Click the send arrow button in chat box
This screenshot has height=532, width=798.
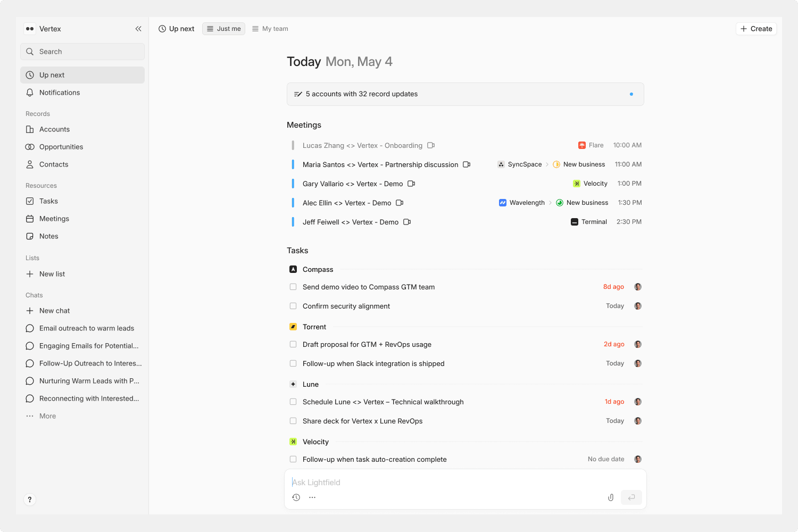point(631,497)
